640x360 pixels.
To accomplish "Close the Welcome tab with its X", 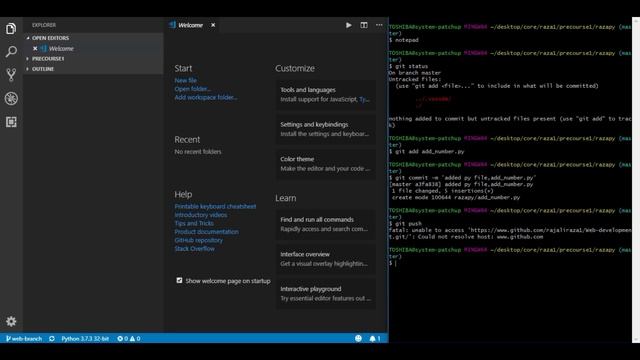I will pos(213,25).
